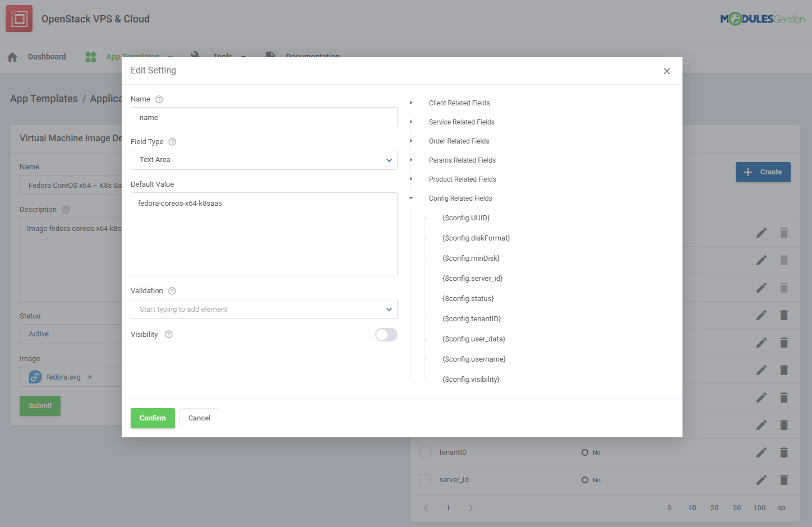The height and width of the screenshot is (527, 812).
Task: Check the server_id row checkbox
Action: [x=425, y=480]
